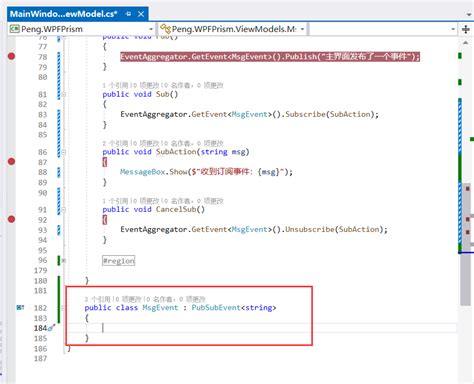474x384 pixels.
Task: Click the vertical scrollbar thumb
Action: click(x=466, y=244)
